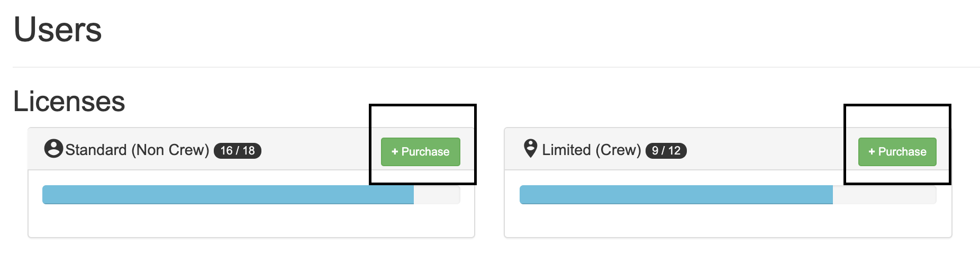Click the Limited license panel header bar
Image resolution: width=980 pixels, height=254 pixels.
tap(728, 149)
